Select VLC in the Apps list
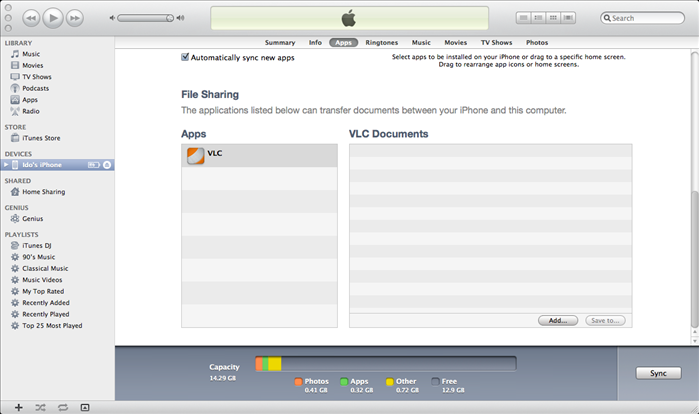This screenshot has width=699, height=414. coord(259,156)
